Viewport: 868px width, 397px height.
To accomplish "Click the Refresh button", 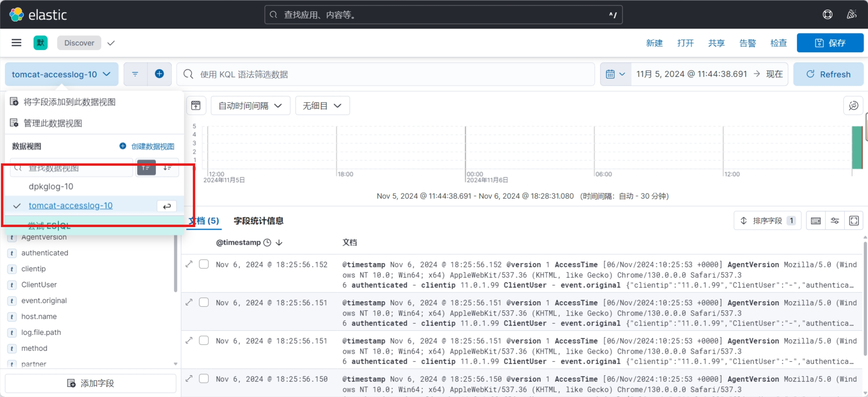I will click(x=828, y=74).
